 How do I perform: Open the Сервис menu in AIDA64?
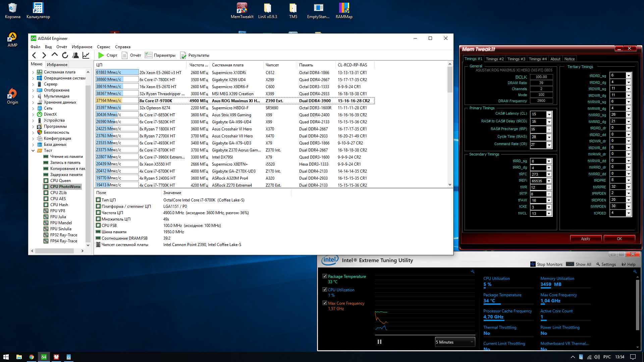(x=103, y=47)
